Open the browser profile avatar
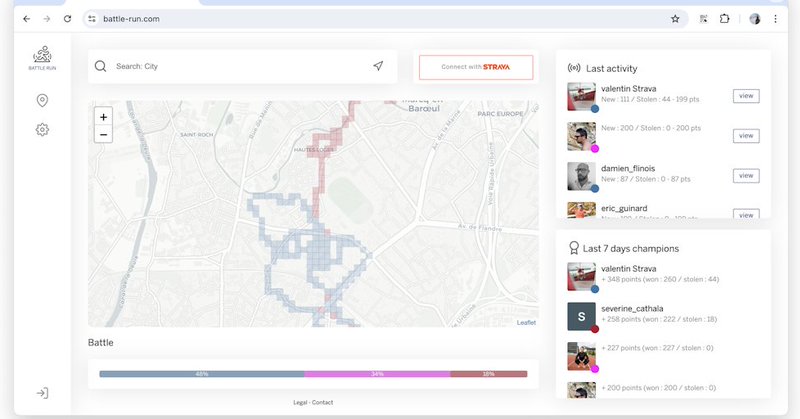 755,19
